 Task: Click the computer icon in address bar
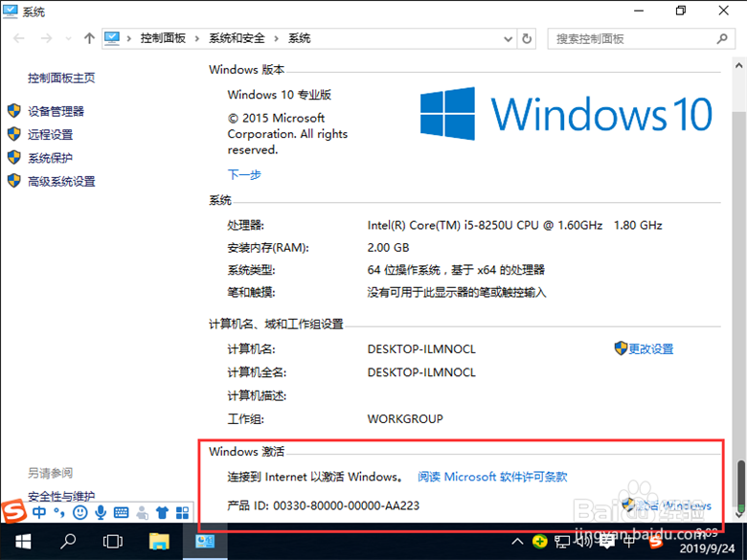coord(112,38)
